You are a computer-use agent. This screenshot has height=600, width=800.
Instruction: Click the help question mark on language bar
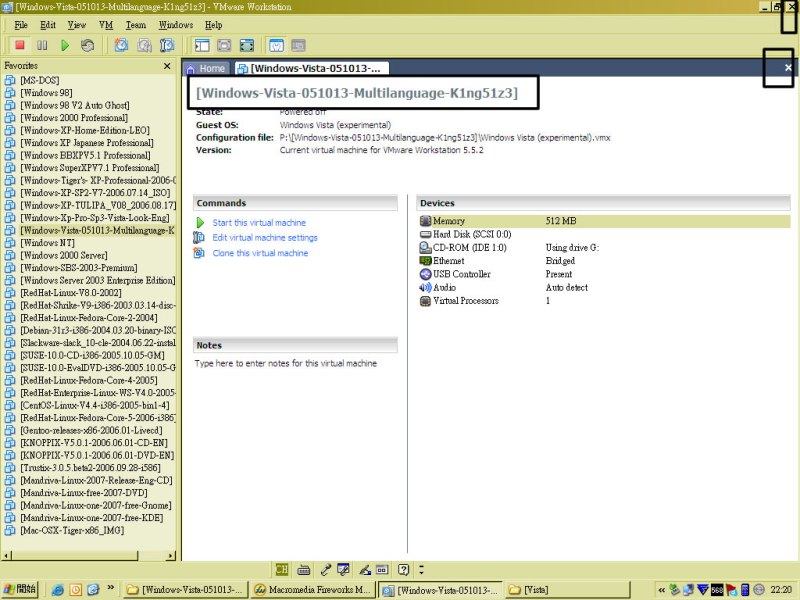click(403, 569)
